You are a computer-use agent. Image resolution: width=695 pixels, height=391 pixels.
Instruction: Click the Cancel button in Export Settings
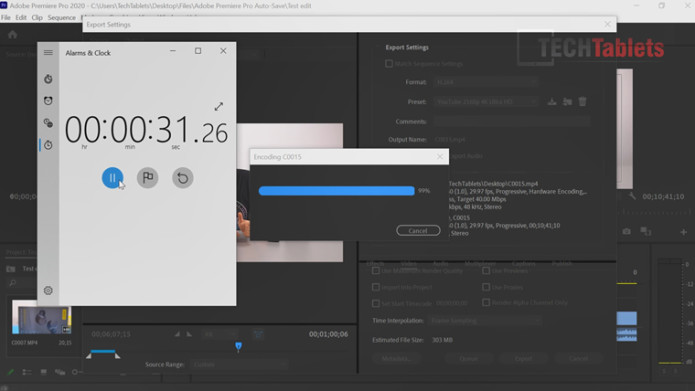pyautogui.click(x=578, y=358)
